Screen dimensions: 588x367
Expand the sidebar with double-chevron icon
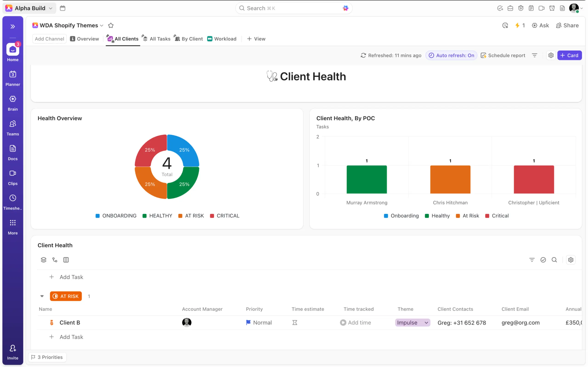[x=13, y=26]
